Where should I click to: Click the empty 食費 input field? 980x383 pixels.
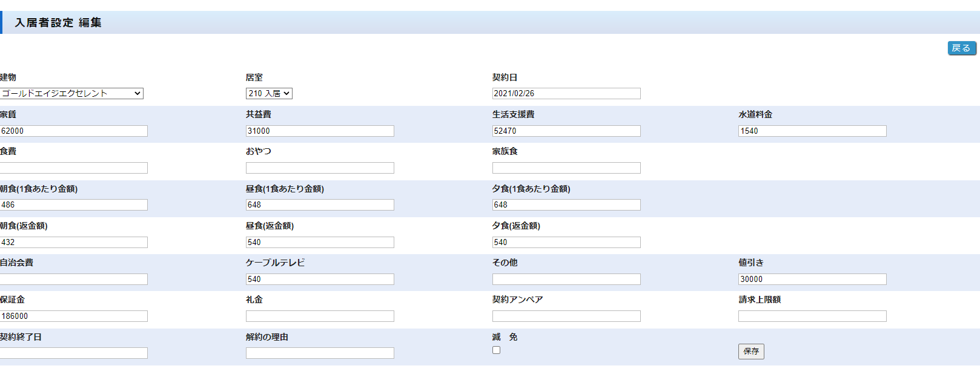[73, 168]
